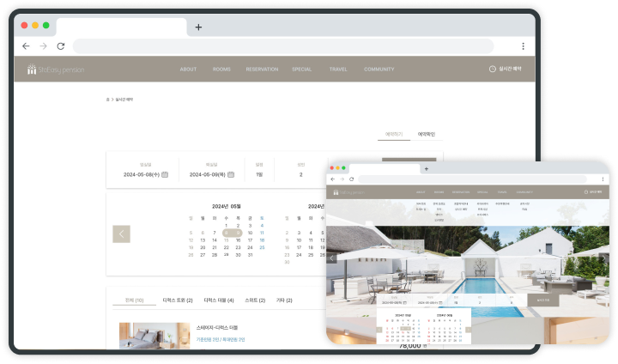618x364 pixels.
Task: Click the address bar in large browser window
Action: click(x=283, y=46)
